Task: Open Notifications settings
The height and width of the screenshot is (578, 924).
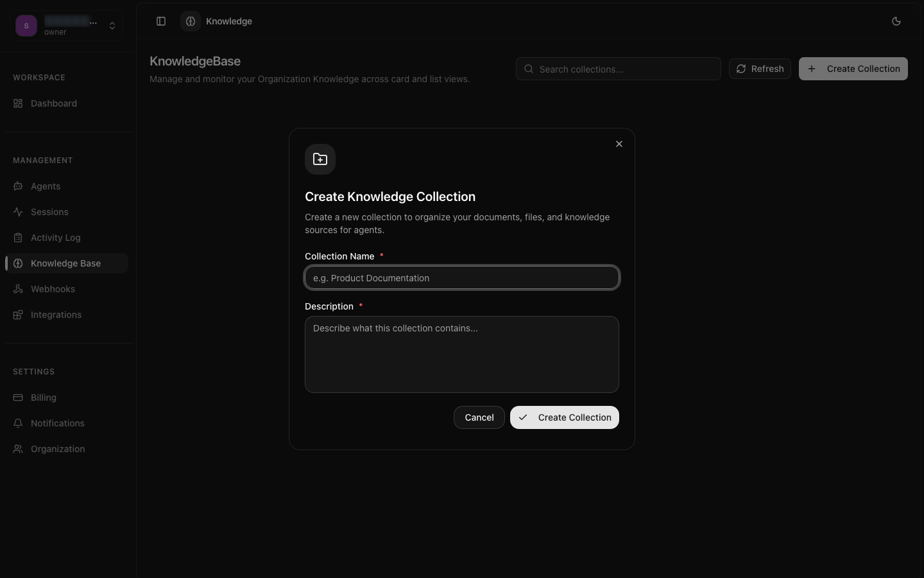Action: coord(67,423)
